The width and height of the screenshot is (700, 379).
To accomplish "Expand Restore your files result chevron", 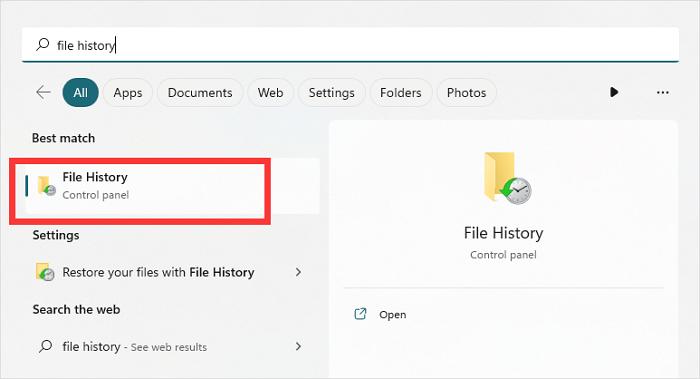I will (298, 272).
